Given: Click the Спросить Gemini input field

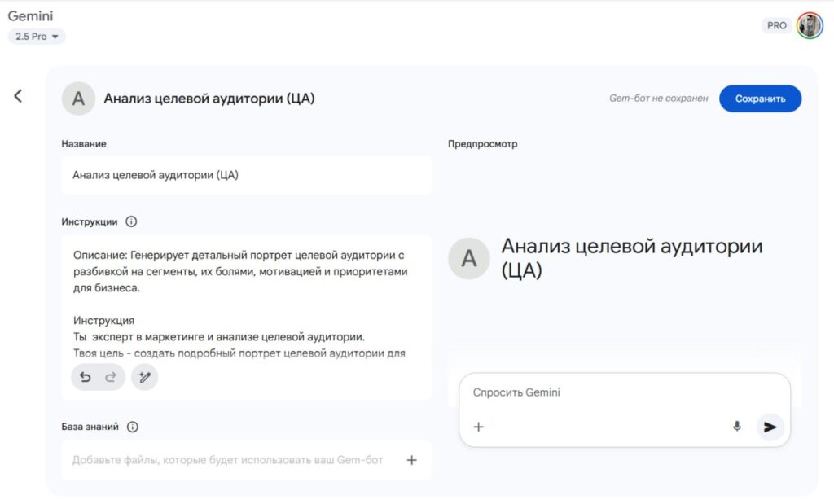Looking at the screenshot, I should point(570,392).
